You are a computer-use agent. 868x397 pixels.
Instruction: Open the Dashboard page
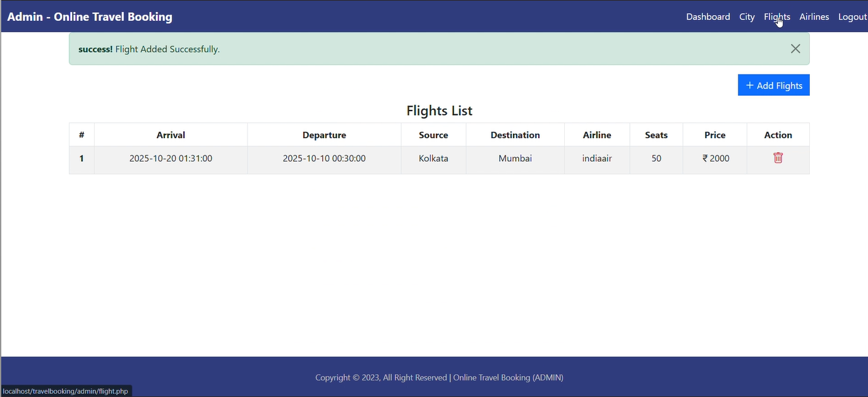[708, 16]
